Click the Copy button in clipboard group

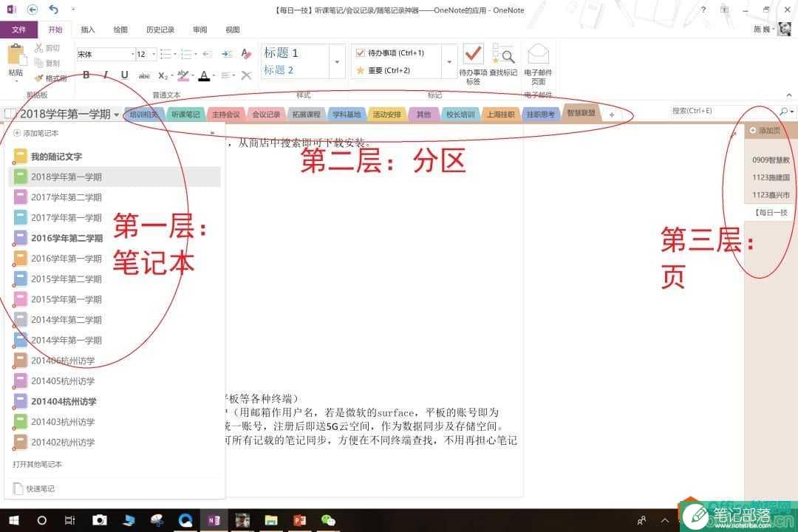[47, 63]
